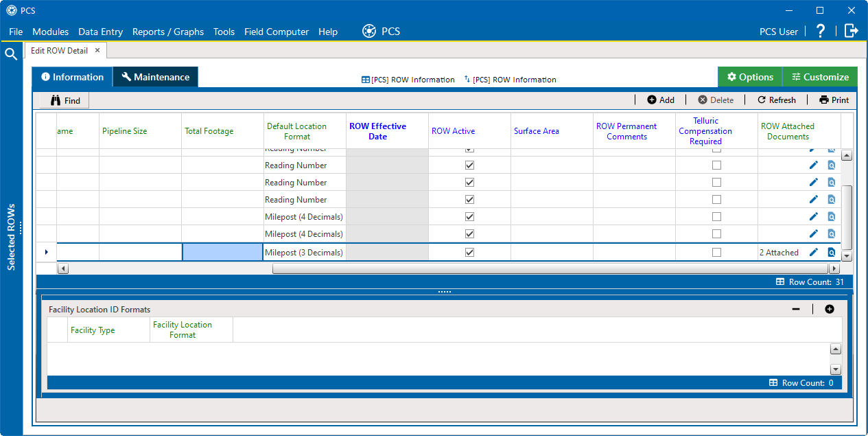The width and height of the screenshot is (868, 436).
Task: Click the 2 Attached text
Action: tap(779, 253)
